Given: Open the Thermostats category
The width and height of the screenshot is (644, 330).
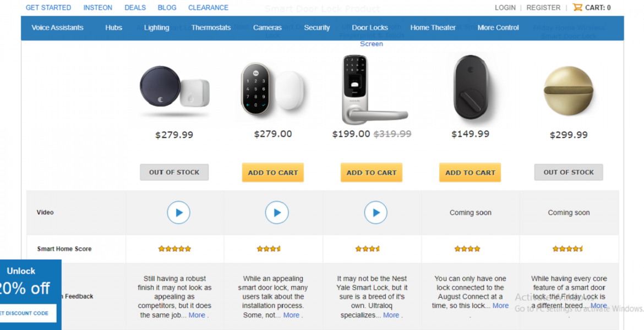Looking at the screenshot, I should [211, 28].
